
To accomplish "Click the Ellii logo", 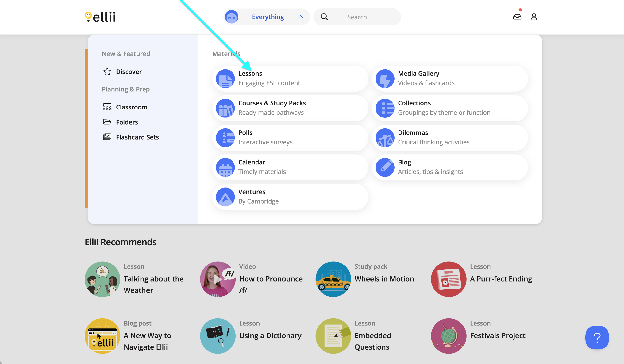I will point(100,17).
